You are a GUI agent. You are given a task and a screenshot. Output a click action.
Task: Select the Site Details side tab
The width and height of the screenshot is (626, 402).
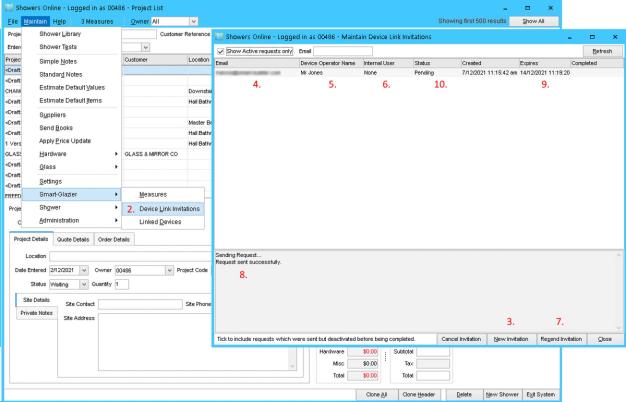[x=36, y=300]
